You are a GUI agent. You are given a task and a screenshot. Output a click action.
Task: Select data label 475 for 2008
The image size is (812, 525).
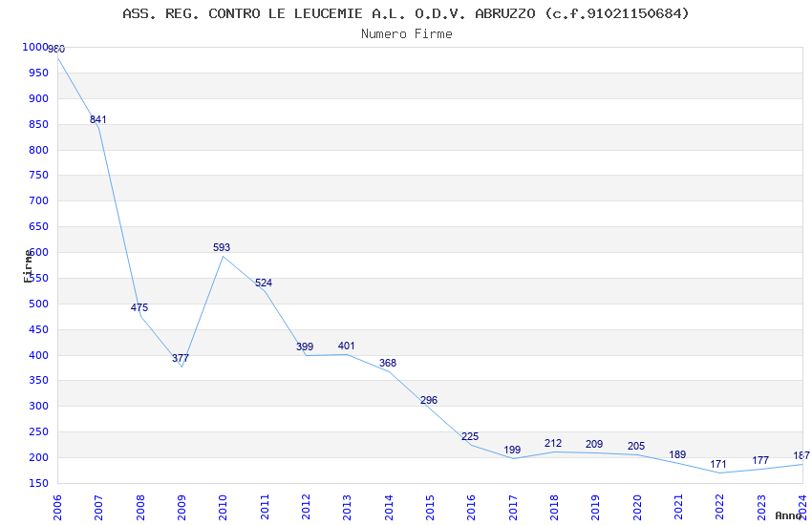tap(139, 307)
